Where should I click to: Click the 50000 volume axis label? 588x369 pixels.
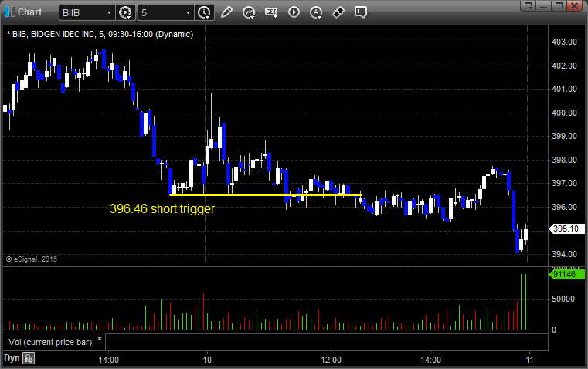tap(563, 299)
